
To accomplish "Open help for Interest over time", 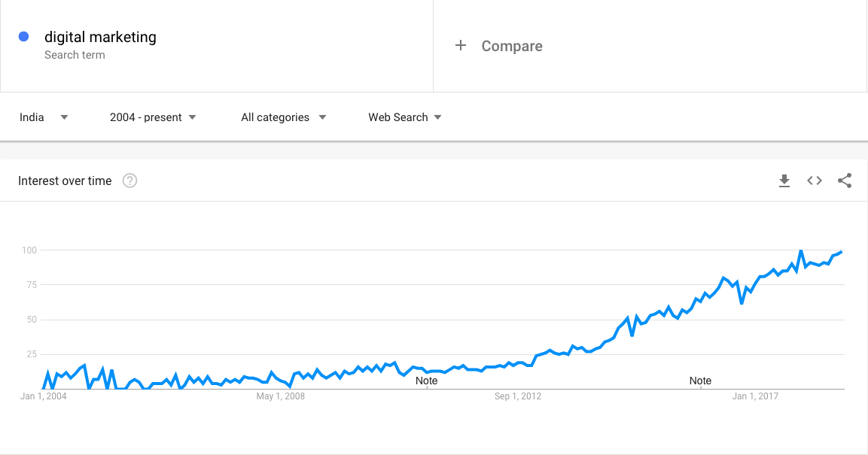I will [x=129, y=180].
